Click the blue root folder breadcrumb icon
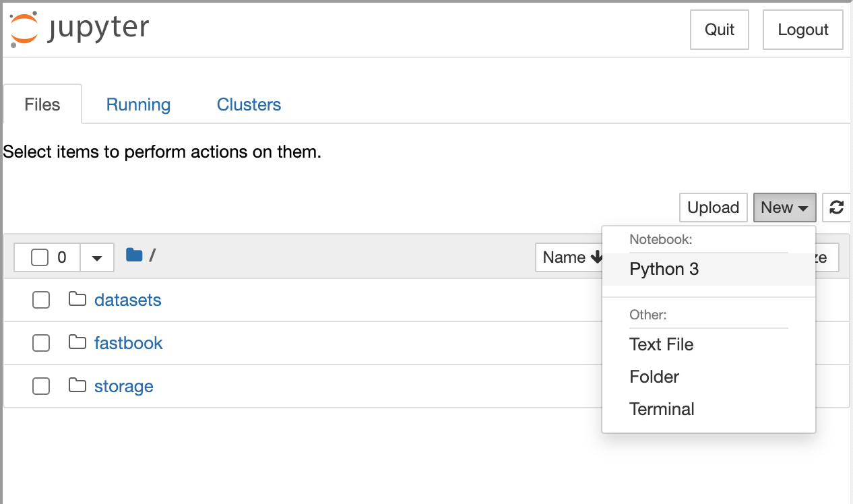 click(134, 255)
